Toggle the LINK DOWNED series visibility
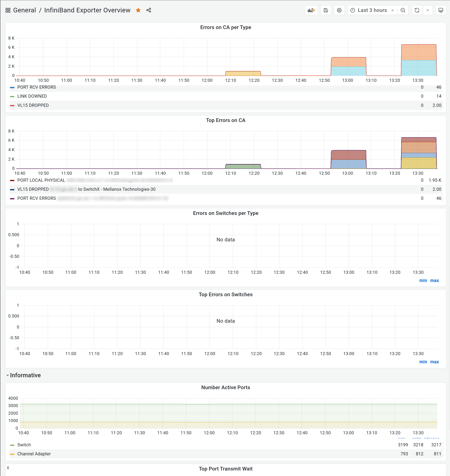This screenshot has width=450, height=476. (32, 96)
